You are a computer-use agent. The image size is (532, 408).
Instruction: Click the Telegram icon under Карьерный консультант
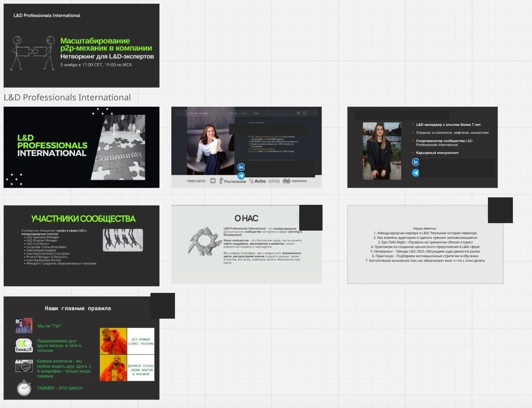pos(416,173)
